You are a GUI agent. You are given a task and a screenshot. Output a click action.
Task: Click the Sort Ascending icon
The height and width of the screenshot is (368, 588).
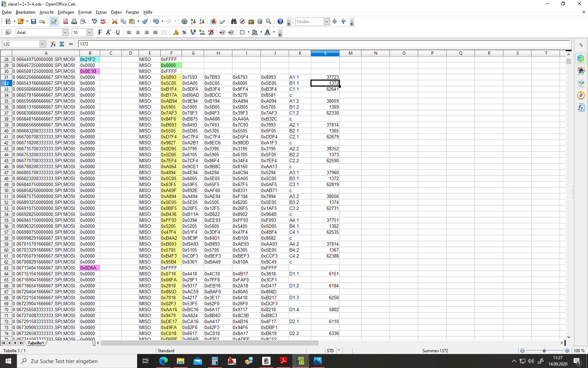pyautogui.click(x=193, y=22)
